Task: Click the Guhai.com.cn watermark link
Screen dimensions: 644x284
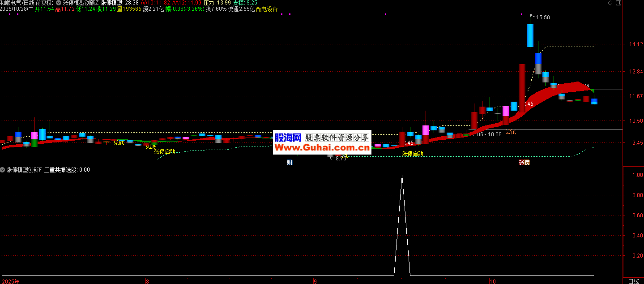Action: [322, 147]
